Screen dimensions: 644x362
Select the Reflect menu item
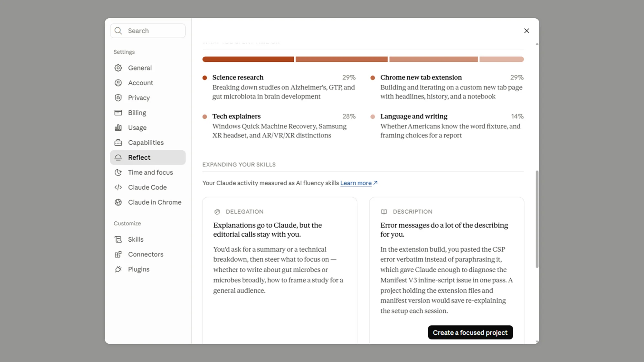[x=148, y=157]
